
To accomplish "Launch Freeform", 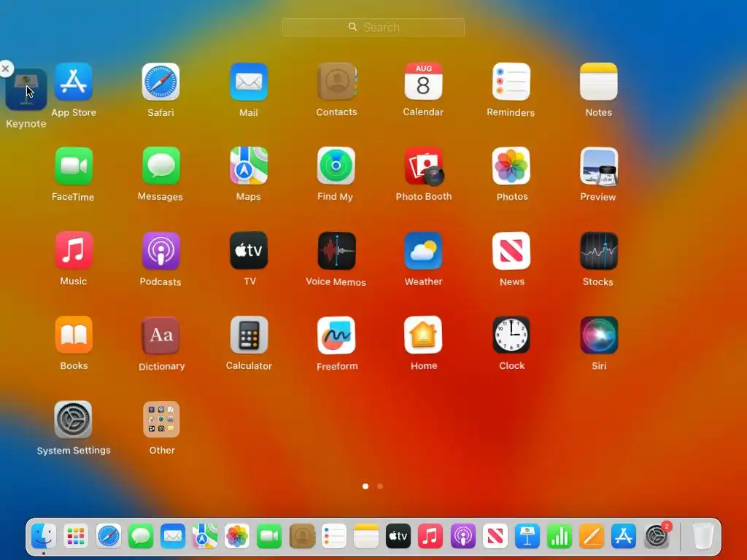I will coord(336,335).
